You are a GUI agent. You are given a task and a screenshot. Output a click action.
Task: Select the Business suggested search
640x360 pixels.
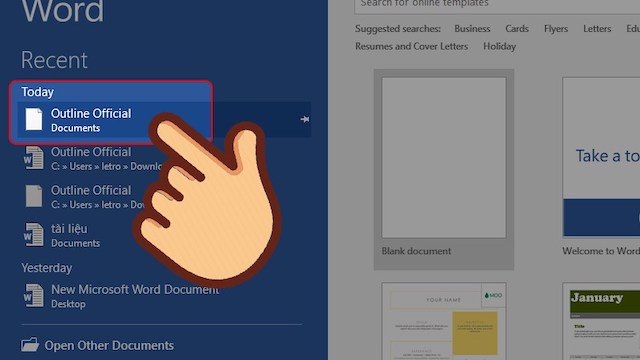(472, 29)
